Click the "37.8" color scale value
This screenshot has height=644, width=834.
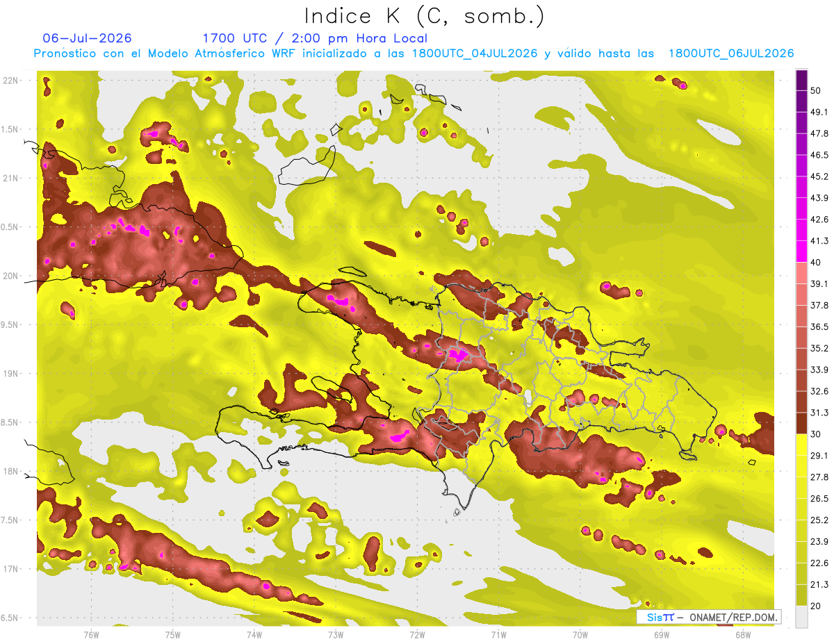[819, 305]
